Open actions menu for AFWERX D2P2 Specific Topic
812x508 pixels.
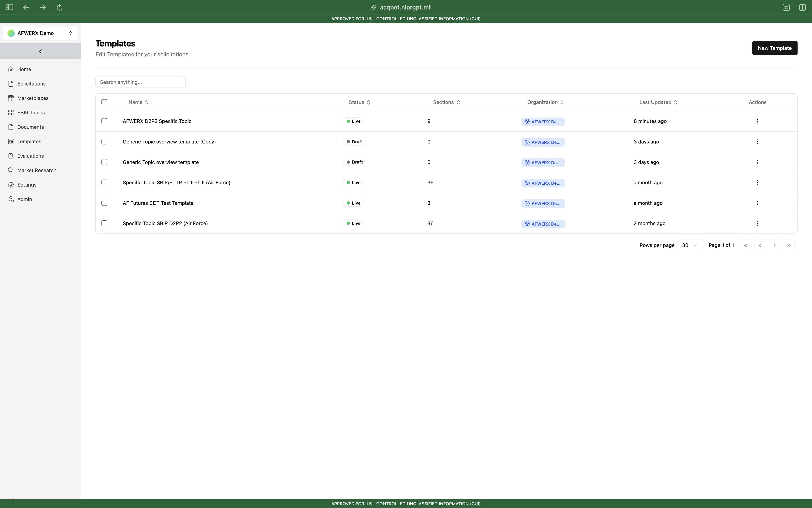(757, 121)
